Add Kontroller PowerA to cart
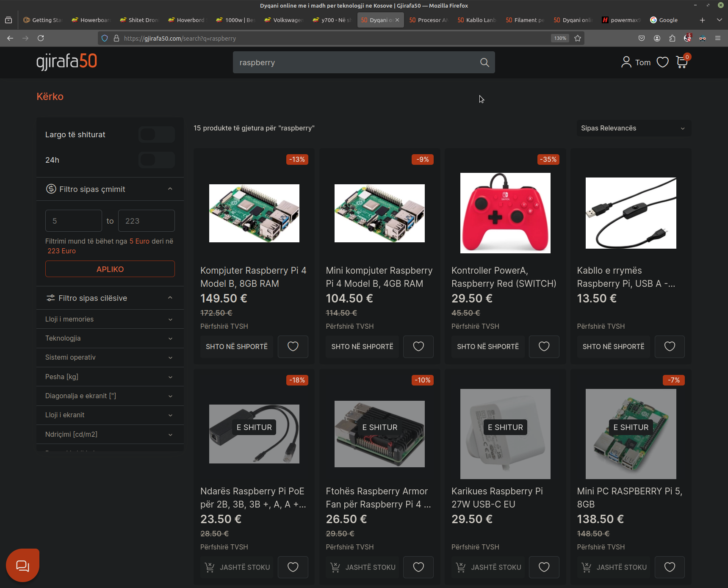Image resolution: width=728 pixels, height=588 pixels. point(488,347)
